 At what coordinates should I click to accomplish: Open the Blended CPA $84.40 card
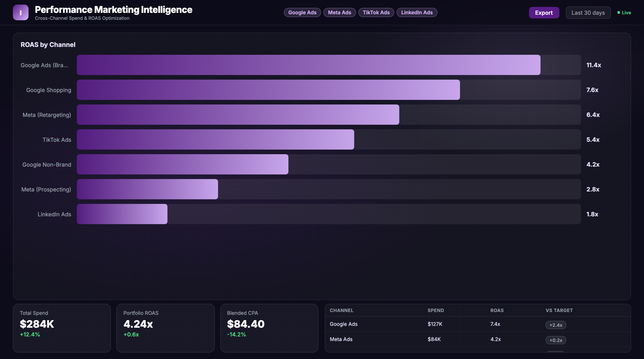[269, 328]
